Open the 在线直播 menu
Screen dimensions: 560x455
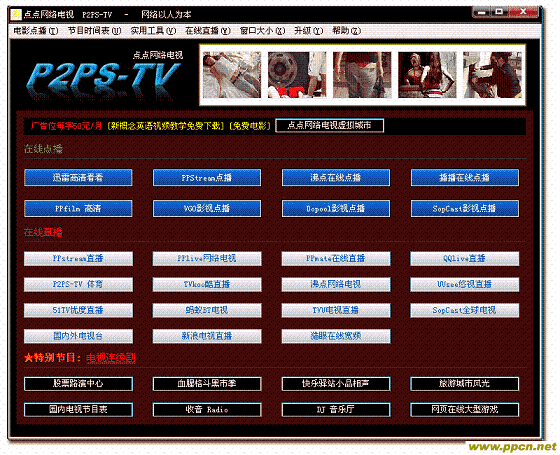click(208, 31)
